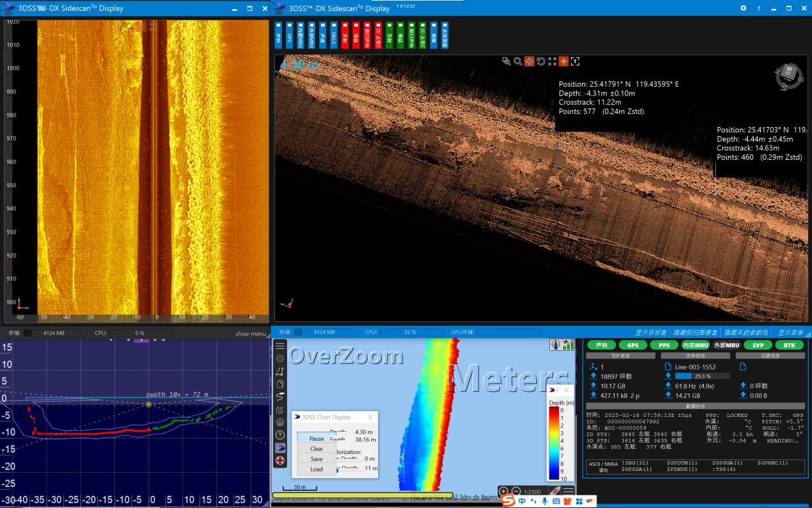812x508 pixels.
Task: Open the show menu link in sidescan panel
Action: (x=250, y=334)
